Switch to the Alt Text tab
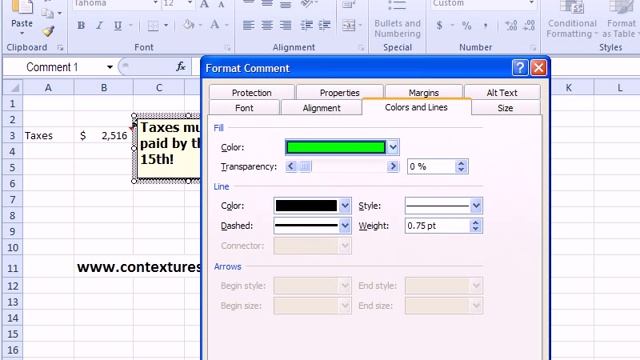This screenshot has height=360, width=640. (x=502, y=93)
